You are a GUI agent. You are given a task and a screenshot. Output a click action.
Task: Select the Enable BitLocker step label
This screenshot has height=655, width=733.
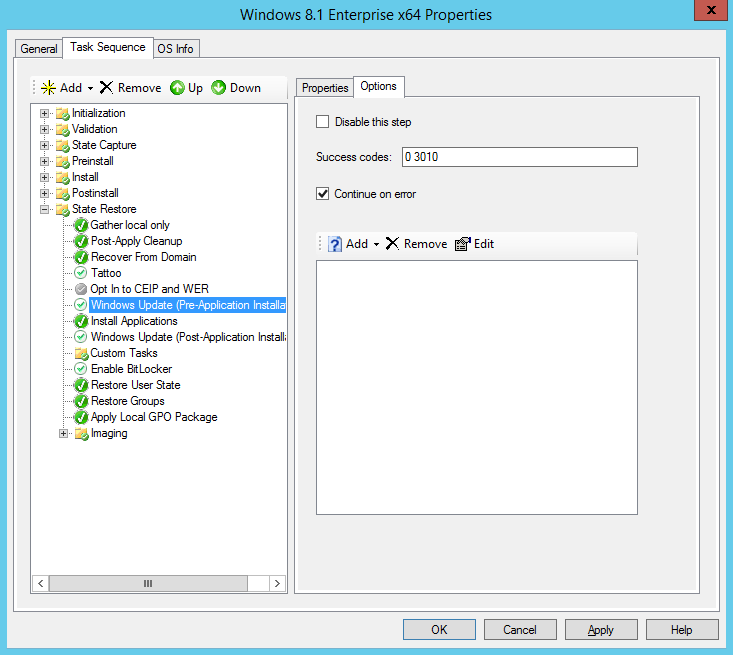click(131, 369)
